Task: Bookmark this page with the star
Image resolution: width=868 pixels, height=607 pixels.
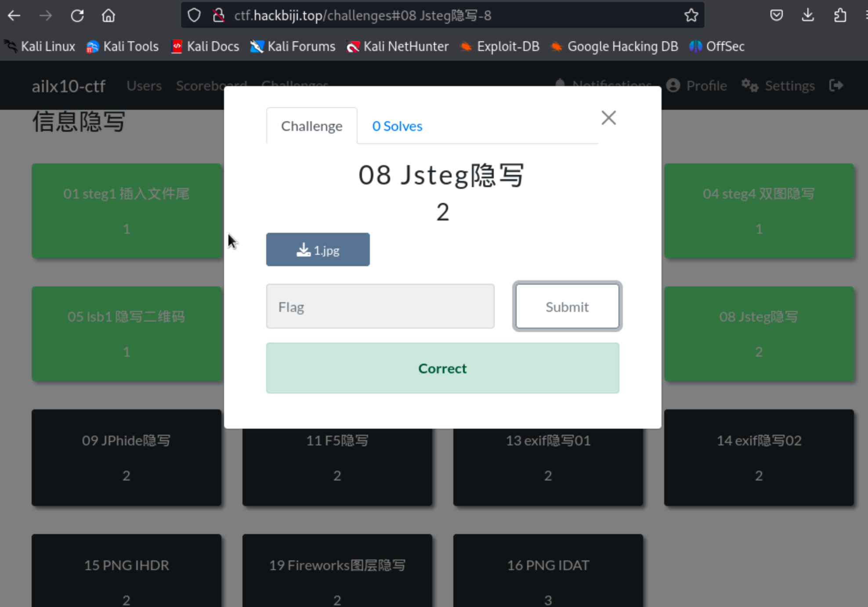Action: coord(691,15)
